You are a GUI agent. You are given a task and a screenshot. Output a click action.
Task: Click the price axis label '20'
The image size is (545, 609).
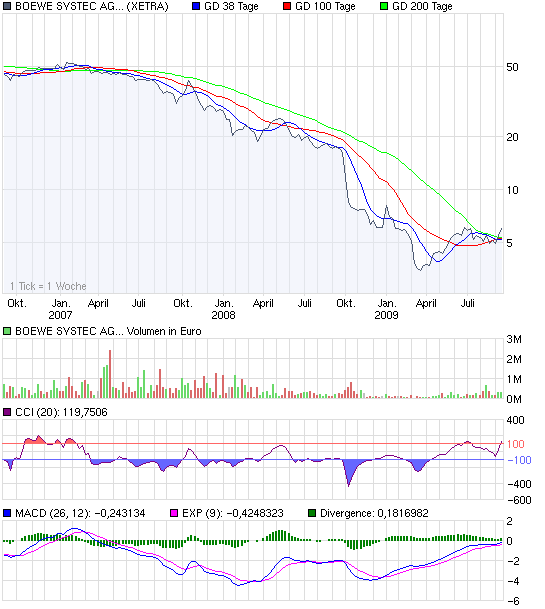(512, 137)
